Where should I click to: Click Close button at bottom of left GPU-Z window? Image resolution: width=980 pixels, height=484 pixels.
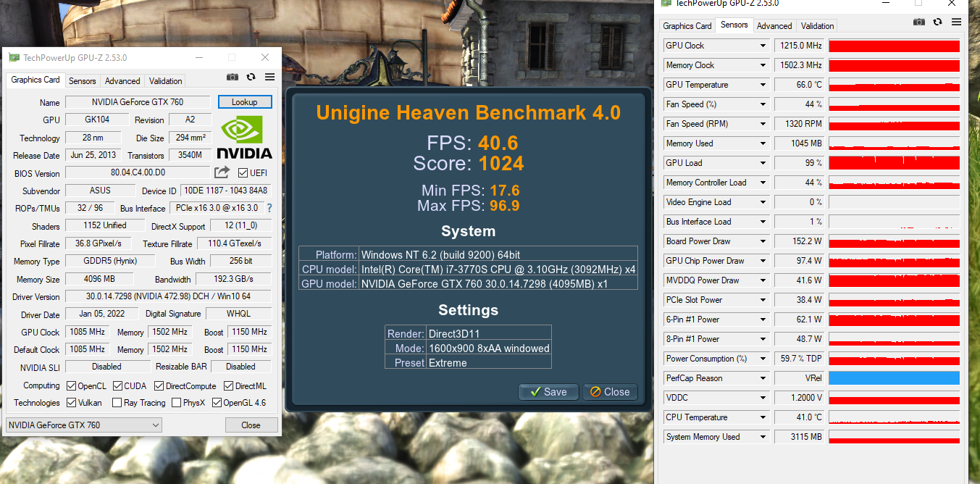pos(251,425)
